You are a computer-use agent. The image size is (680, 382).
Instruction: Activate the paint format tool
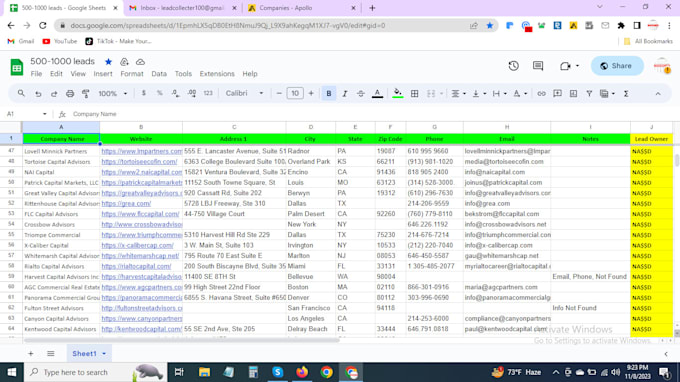pos(86,94)
